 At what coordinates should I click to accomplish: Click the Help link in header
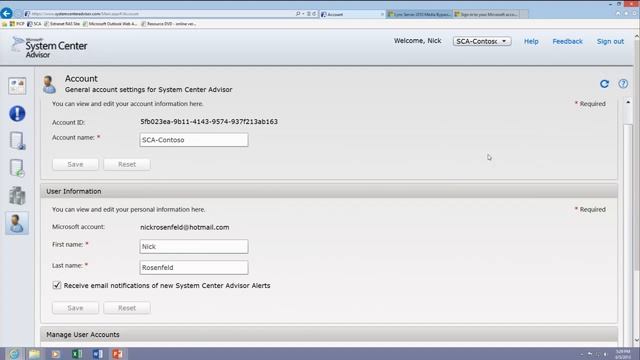tap(531, 41)
